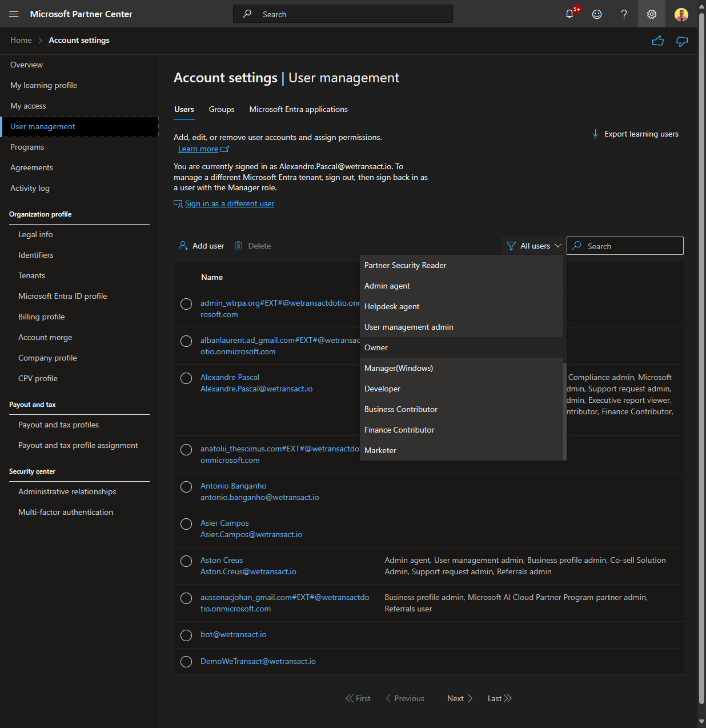Choose User management admin filter option
This screenshot has width=706, height=728.
point(462,327)
